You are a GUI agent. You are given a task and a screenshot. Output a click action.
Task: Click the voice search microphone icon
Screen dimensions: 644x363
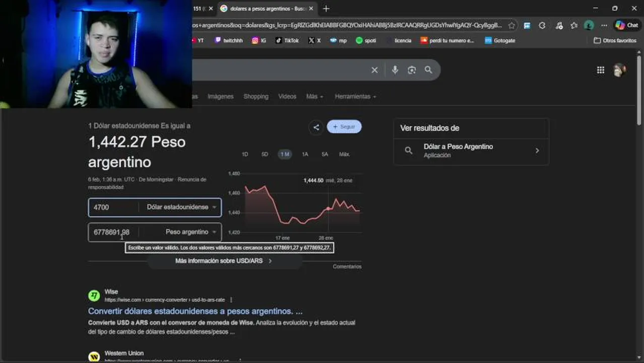(x=395, y=70)
